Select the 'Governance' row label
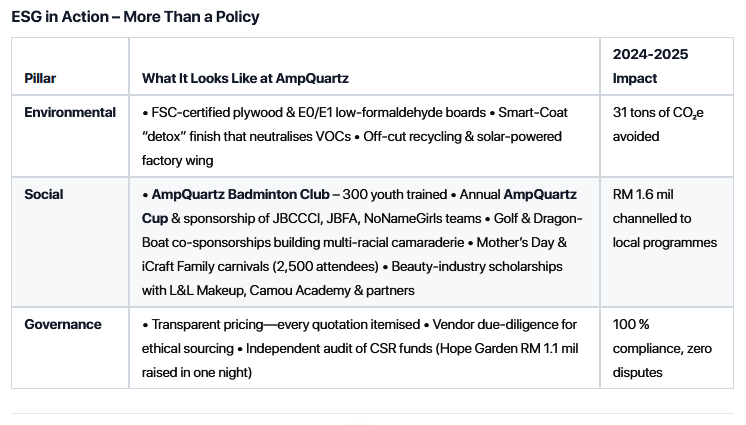This screenshot has width=746, height=425. (63, 324)
